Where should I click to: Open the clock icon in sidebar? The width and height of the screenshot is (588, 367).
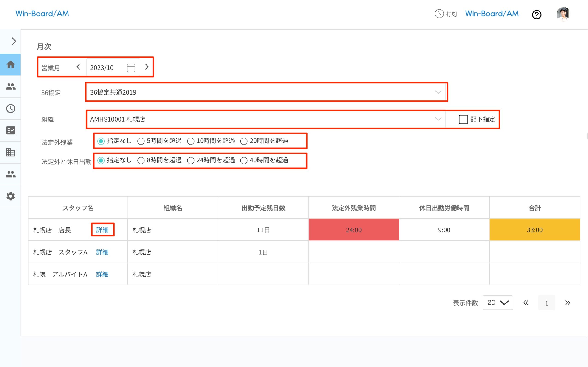pyautogui.click(x=10, y=108)
